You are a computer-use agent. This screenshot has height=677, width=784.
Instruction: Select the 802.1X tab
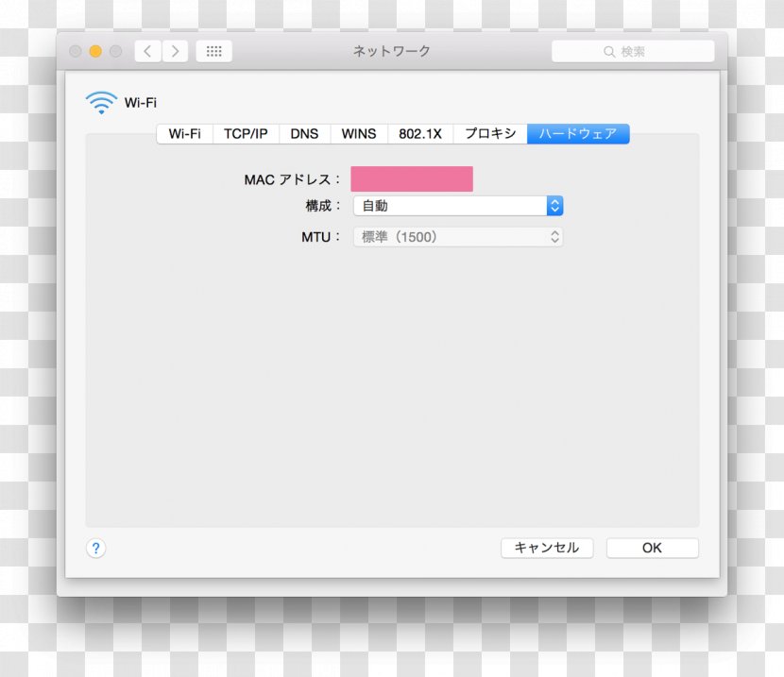(420, 134)
